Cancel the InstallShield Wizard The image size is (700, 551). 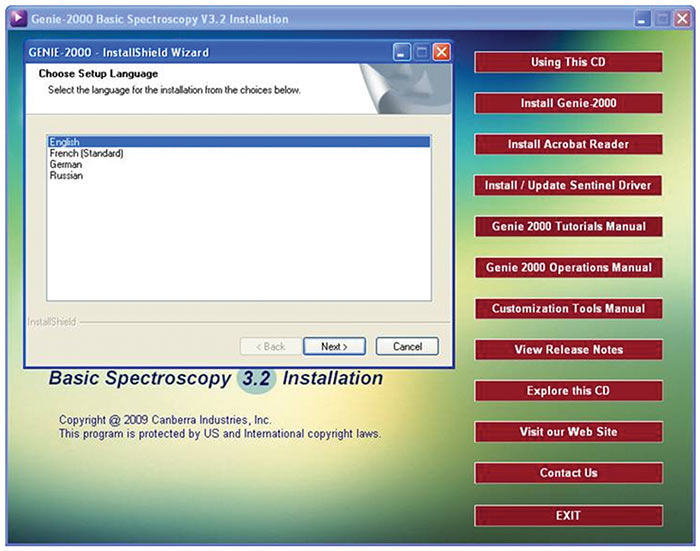(x=407, y=346)
